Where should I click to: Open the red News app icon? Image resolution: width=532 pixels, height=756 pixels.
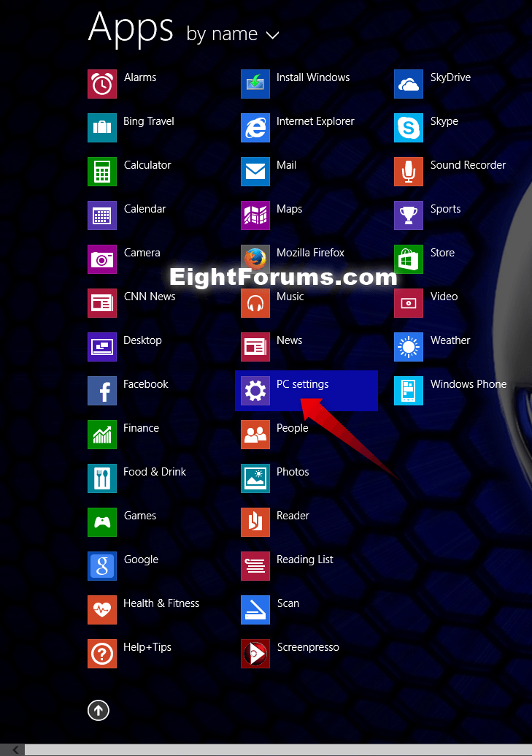[255, 347]
